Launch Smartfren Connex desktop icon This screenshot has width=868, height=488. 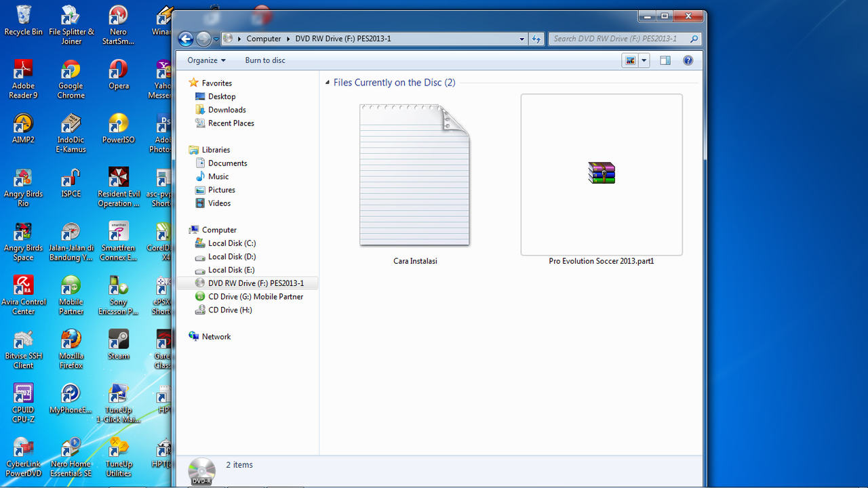click(118, 242)
